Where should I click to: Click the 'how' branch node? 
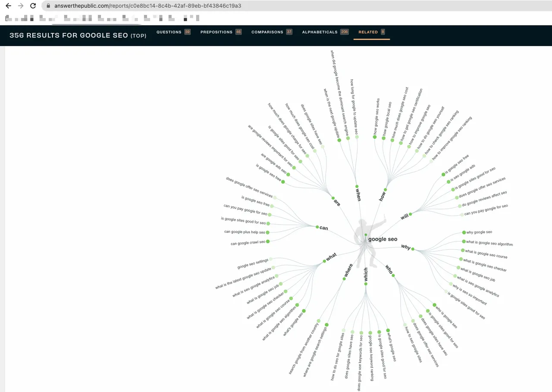382,197
